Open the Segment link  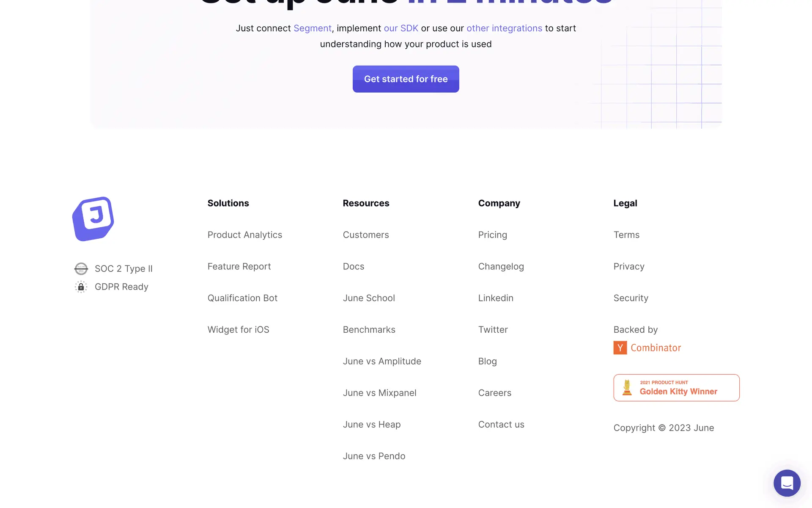pos(312,28)
